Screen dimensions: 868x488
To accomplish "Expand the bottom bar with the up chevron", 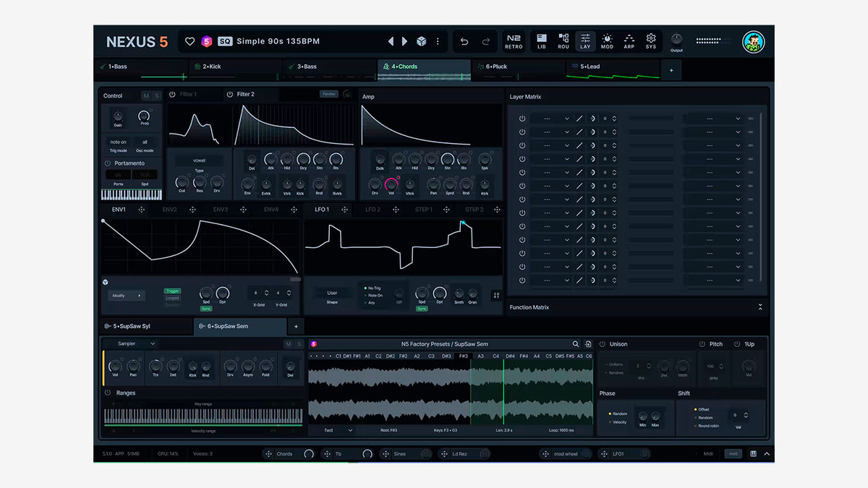I will pyautogui.click(x=767, y=454).
